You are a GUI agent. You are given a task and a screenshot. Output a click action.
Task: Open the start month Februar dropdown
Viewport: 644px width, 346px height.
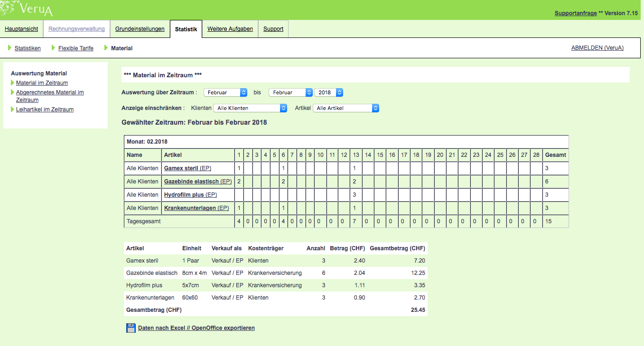[225, 92]
